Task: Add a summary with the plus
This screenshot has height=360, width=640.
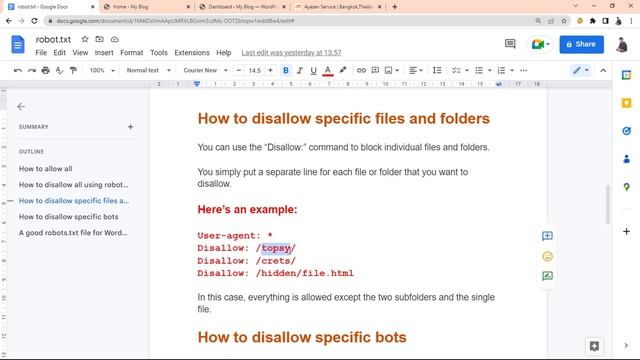Action: pyautogui.click(x=130, y=127)
